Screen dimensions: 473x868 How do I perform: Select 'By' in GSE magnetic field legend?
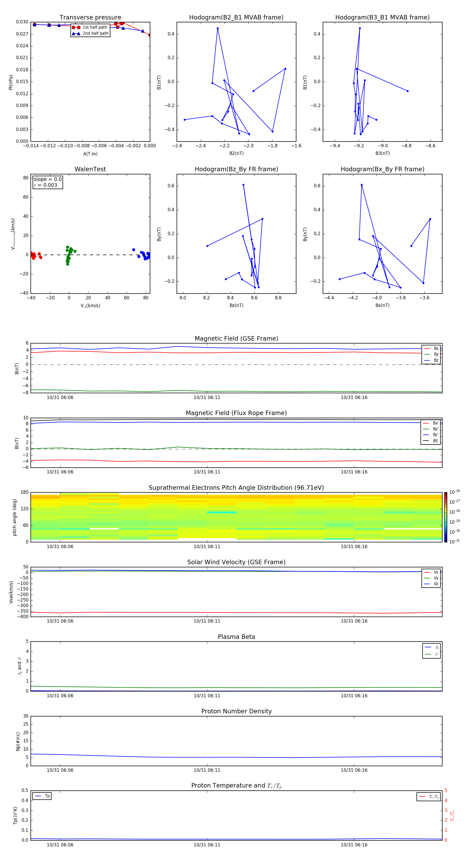(x=431, y=354)
